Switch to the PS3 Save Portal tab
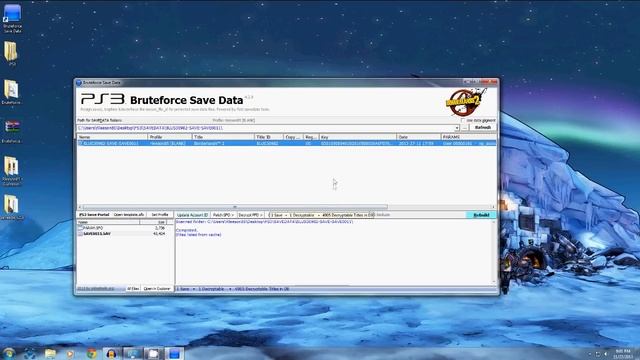 click(x=94, y=215)
